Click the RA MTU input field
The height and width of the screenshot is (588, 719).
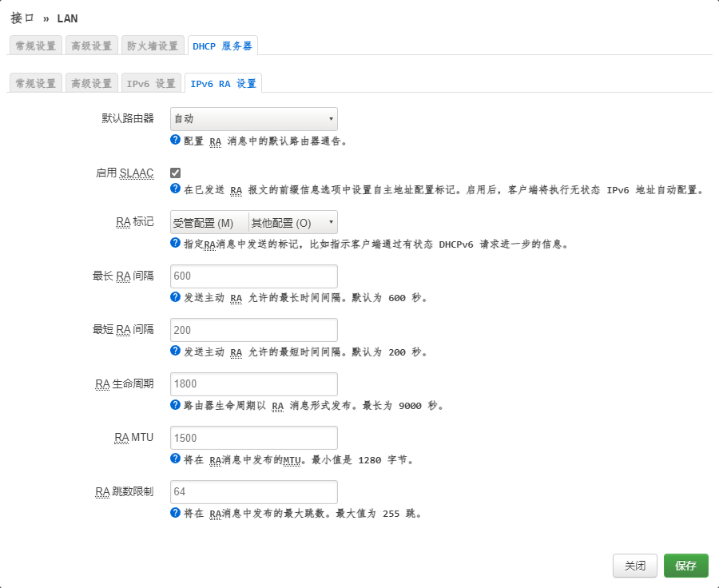(x=253, y=438)
